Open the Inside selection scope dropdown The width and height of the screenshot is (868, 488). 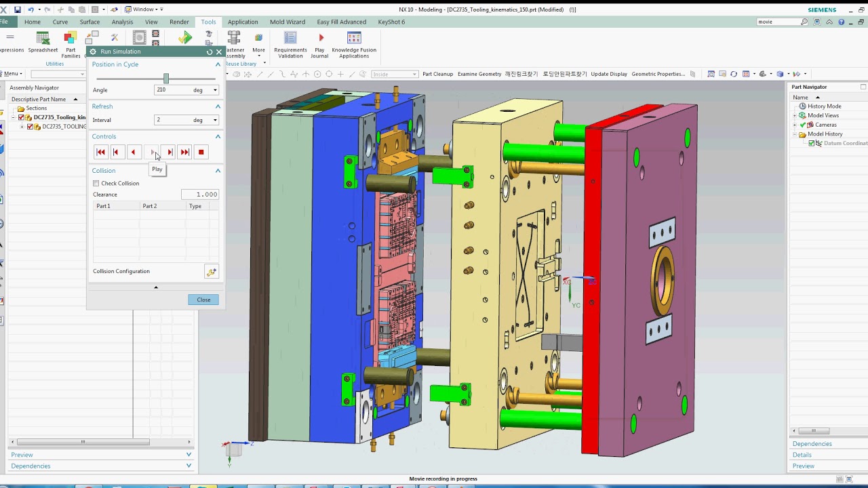pos(395,74)
